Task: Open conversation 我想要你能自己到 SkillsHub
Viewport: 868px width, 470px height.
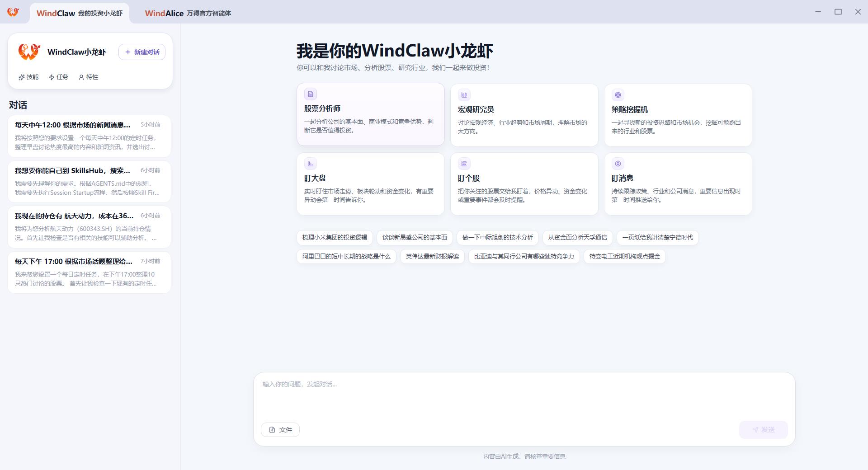Action: pos(89,182)
